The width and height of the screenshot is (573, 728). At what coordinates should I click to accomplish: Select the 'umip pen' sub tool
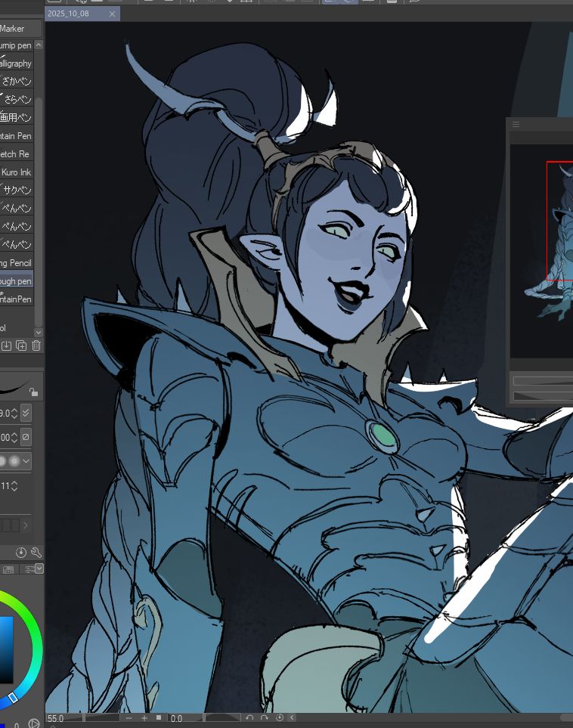[x=16, y=45]
